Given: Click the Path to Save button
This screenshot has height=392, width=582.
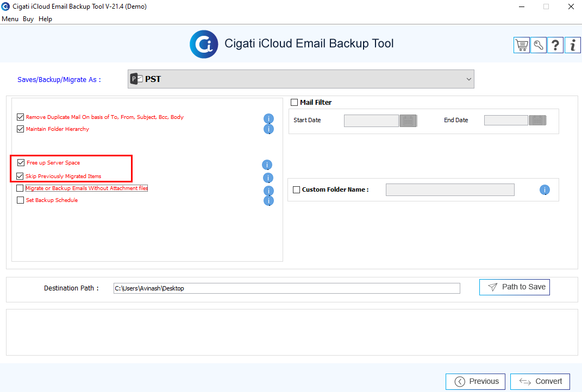Looking at the screenshot, I should [515, 287].
